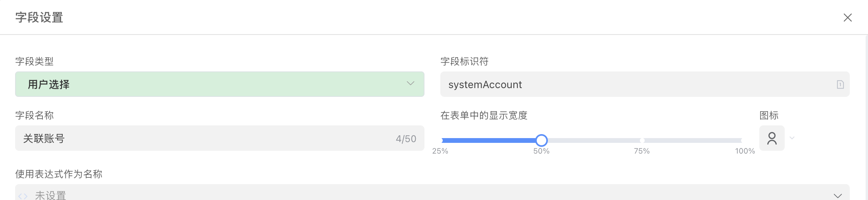
Task: Set display width slider to 75% mark
Action: click(642, 140)
